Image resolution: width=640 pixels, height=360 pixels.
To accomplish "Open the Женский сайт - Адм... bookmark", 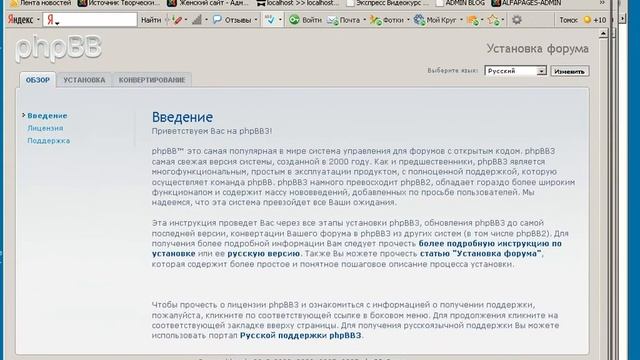I will click(x=208, y=3).
